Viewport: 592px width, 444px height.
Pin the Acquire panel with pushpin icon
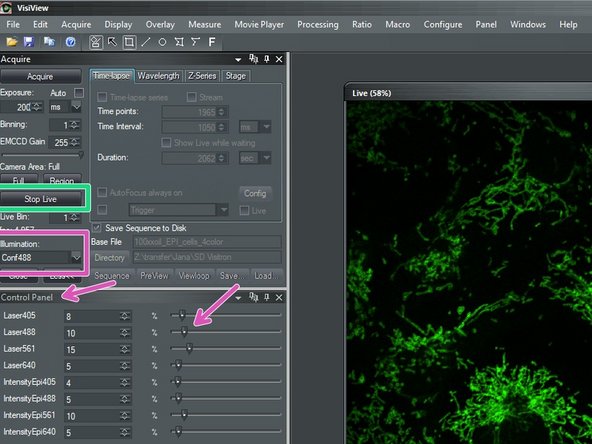(267, 59)
